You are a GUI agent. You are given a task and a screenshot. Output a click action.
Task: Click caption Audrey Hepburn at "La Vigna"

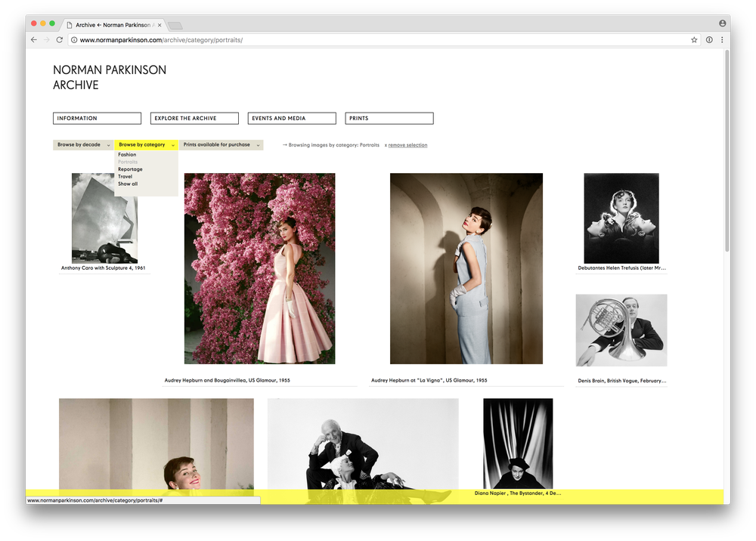(429, 380)
